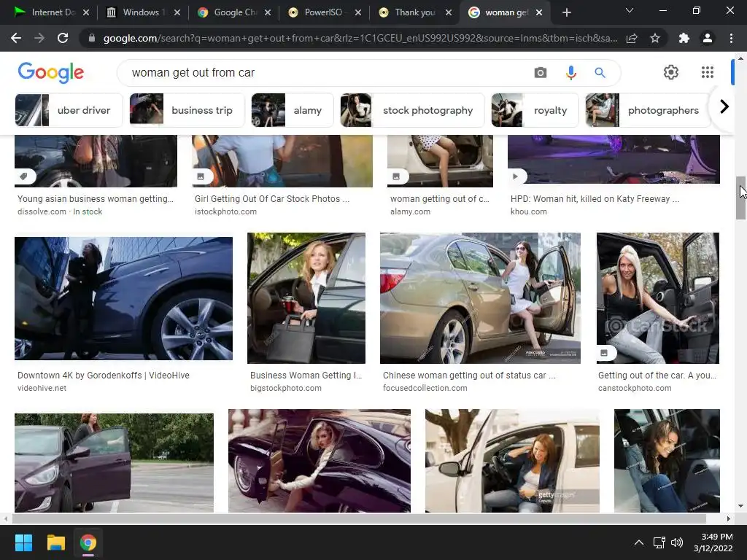The image size is (747, 560).
Task: Click the vertical scrollbar thumb
Action: click(740, 198)
